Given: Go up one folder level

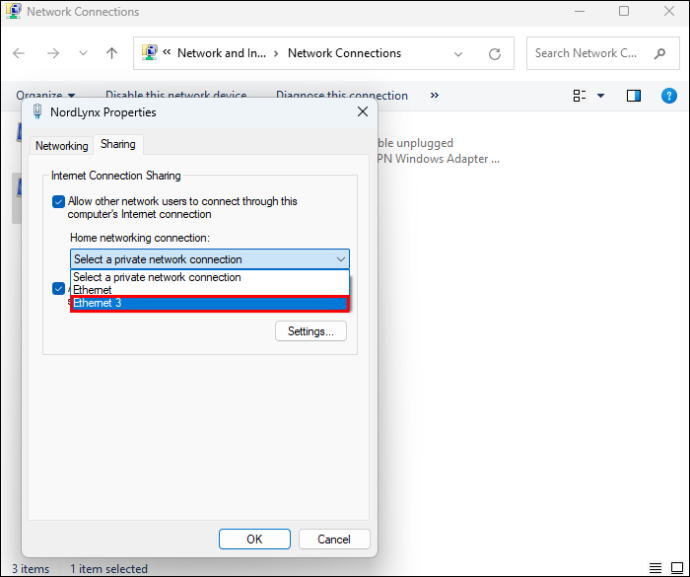Looking at the screenshot, I should click(112, 54).
